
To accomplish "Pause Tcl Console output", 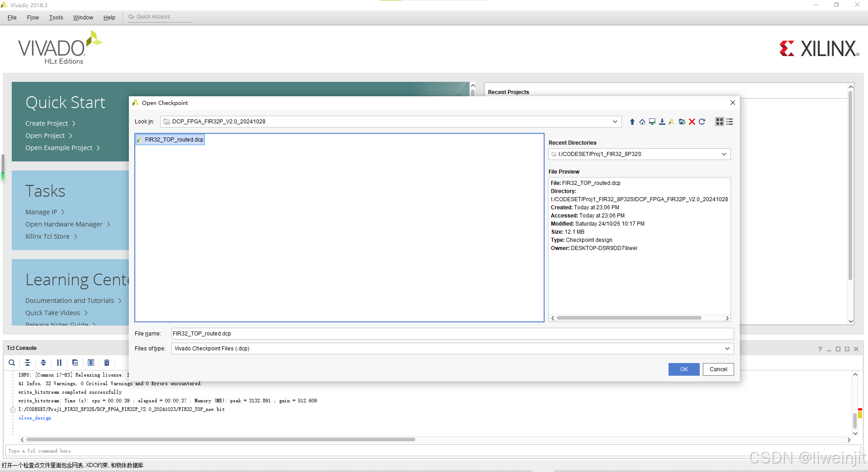I will 59,363.
